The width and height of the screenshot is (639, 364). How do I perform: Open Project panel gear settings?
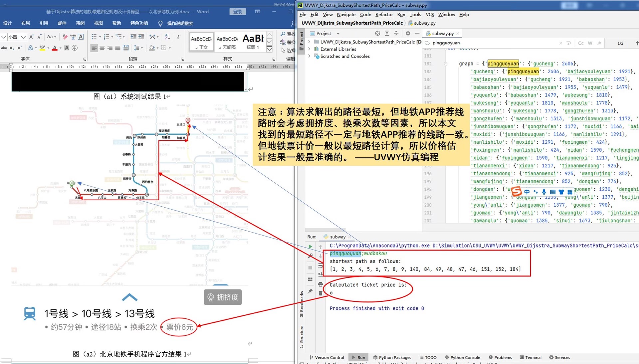coord(408,33)
